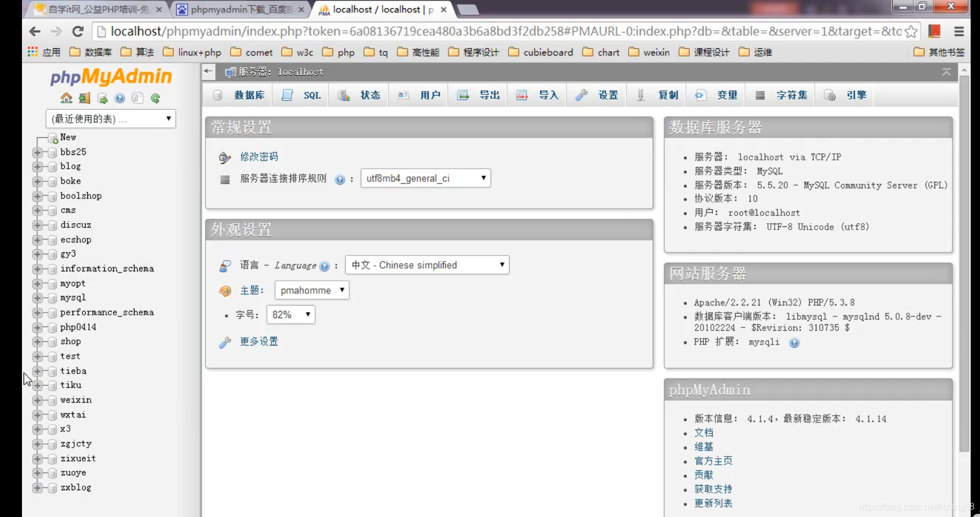980x517 pixels.
Task: Reload the navigation panel with green refresh icon
Action: [x=155, y=98]
